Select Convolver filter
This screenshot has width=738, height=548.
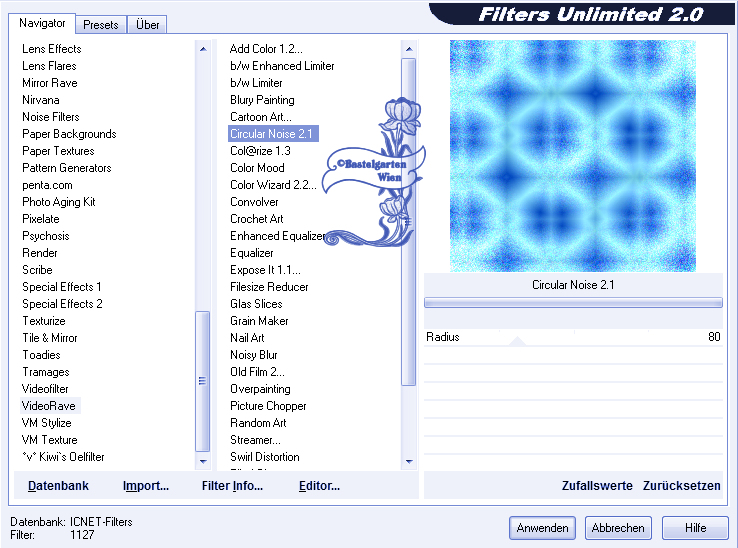[254, 202]
